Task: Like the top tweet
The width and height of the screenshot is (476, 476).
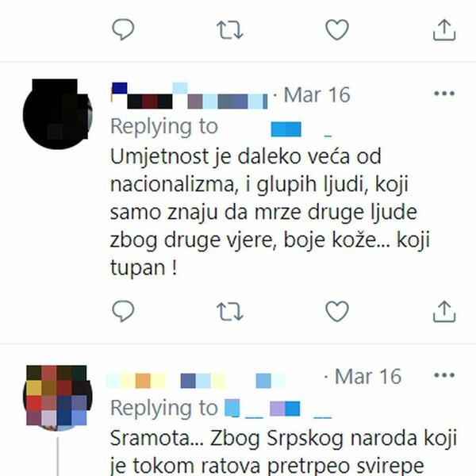Action: pyautogui.click(x=337, y=29)
